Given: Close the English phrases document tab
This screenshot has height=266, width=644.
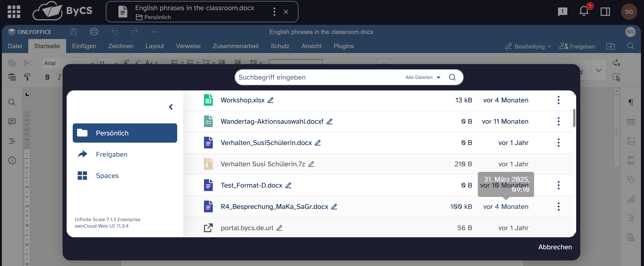Looking at the screenshot, I should (x=286, y=12).
